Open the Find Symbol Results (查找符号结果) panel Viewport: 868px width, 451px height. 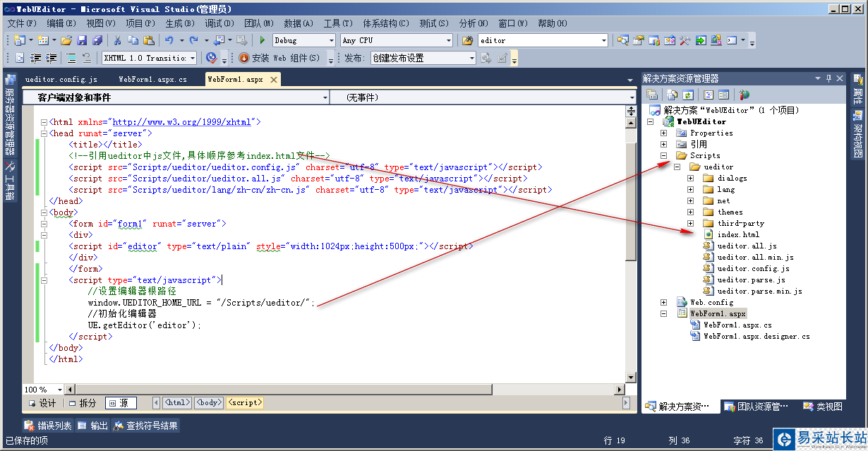[x=146, y=426]
